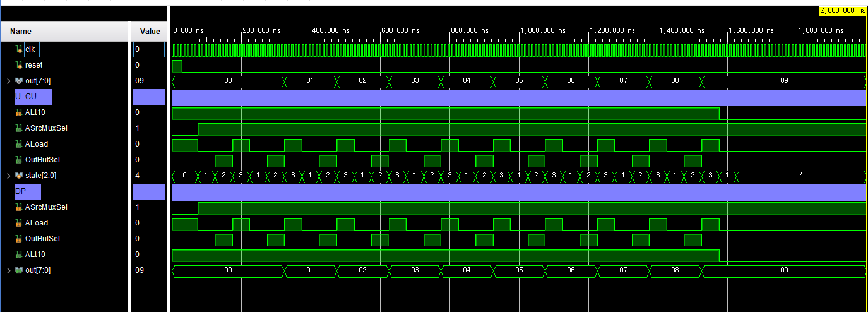This screenshot has width=868, height=312.
Task: Click the reset signal icon
Action: click(18, 65)
